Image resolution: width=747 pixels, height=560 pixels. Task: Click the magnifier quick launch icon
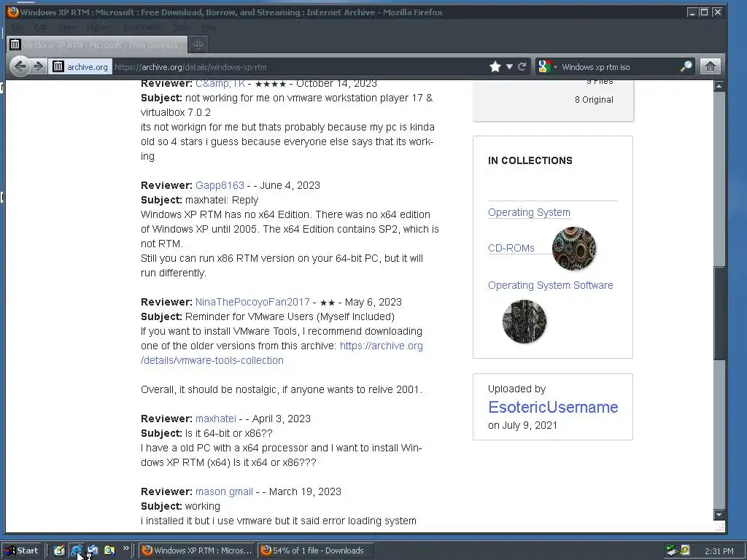point(109,551)
